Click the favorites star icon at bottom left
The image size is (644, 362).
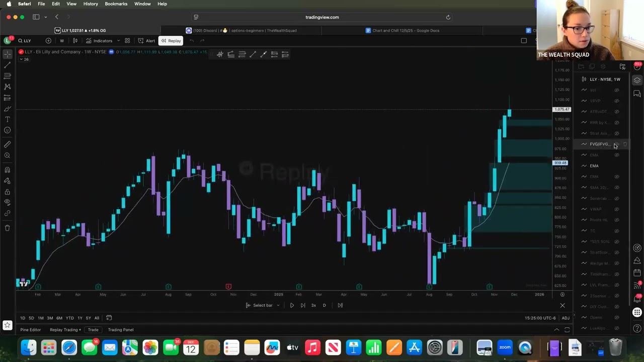pyautogui.click(x=8, y=325)
